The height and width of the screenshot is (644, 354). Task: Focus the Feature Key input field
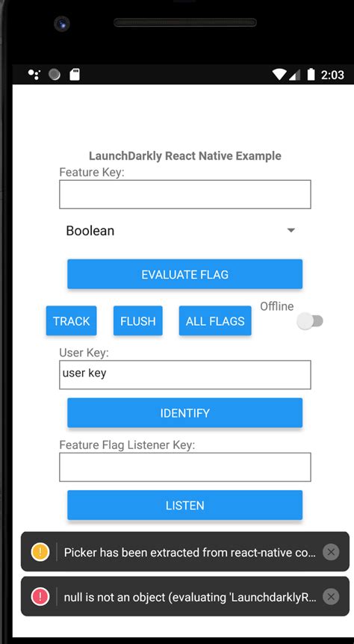point(185,194)
